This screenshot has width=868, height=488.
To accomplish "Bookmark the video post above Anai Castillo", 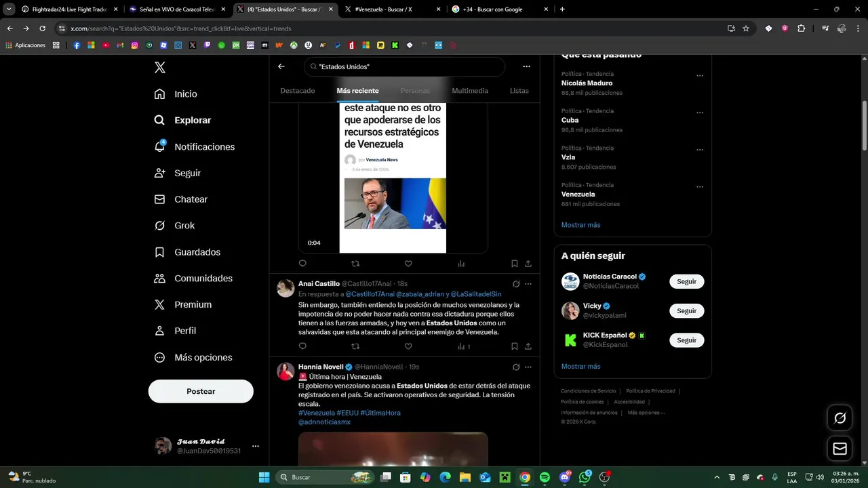I will coord(515,264).
